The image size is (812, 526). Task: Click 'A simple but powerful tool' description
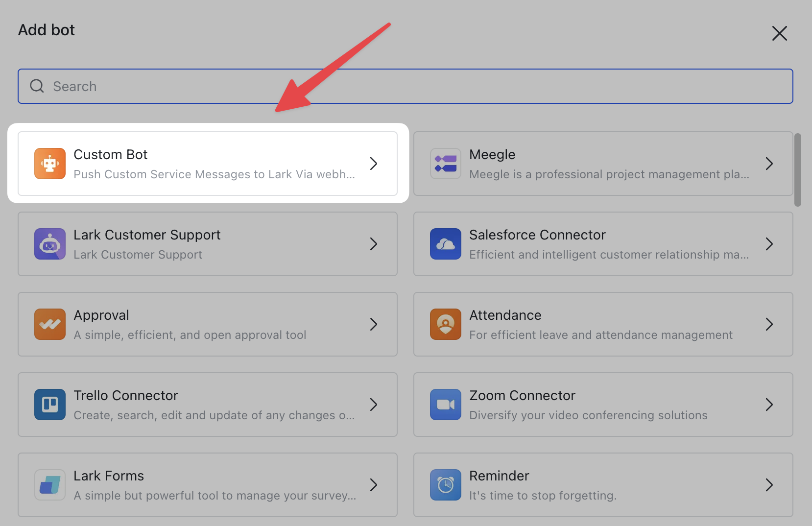pos(215,496)
